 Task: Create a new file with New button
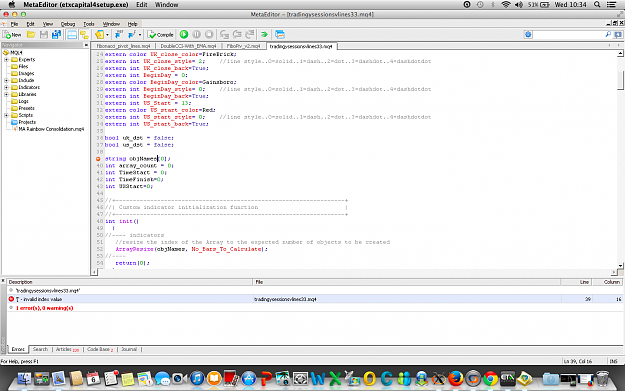[12, 35]
